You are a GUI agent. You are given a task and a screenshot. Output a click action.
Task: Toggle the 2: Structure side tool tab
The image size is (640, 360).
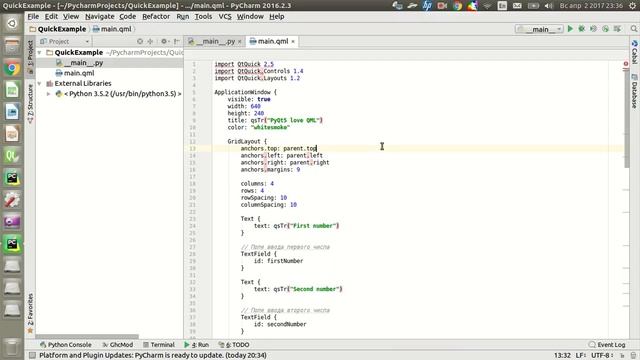tap(30, 103)
